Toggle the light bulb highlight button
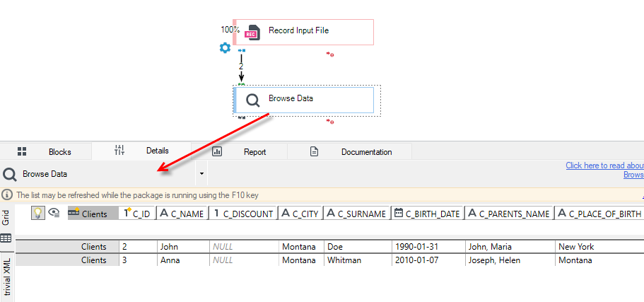Image resolution: width=644 pixels, height=302 pixels. (x=37, y=213)
